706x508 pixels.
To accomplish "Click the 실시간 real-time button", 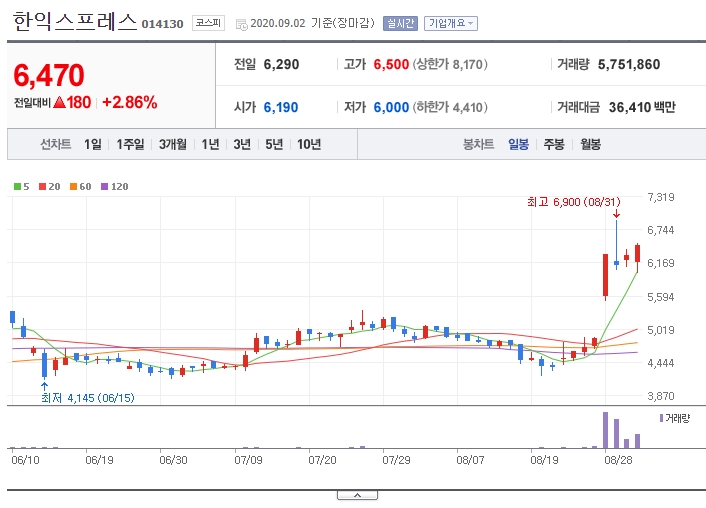I will point(400,23).
